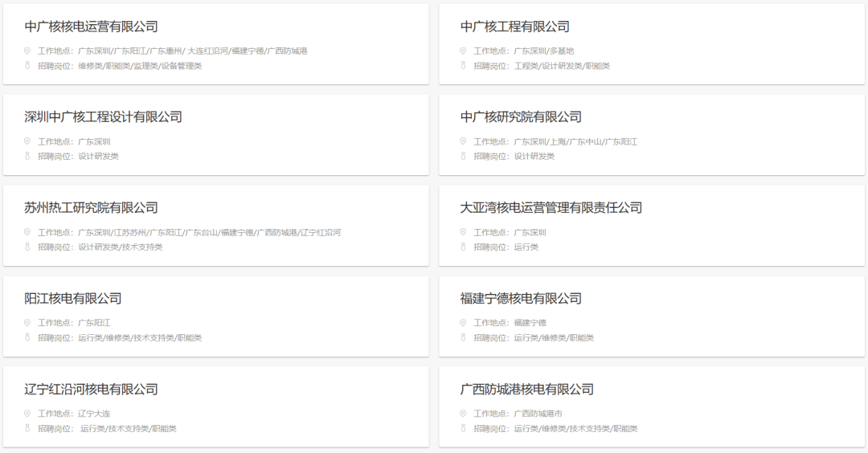Image resolution: width=868 pixels, height=453 pixels.
Task: Click job position icon in 中广核核电运营有限公司 card
Action: coord(27,65)
